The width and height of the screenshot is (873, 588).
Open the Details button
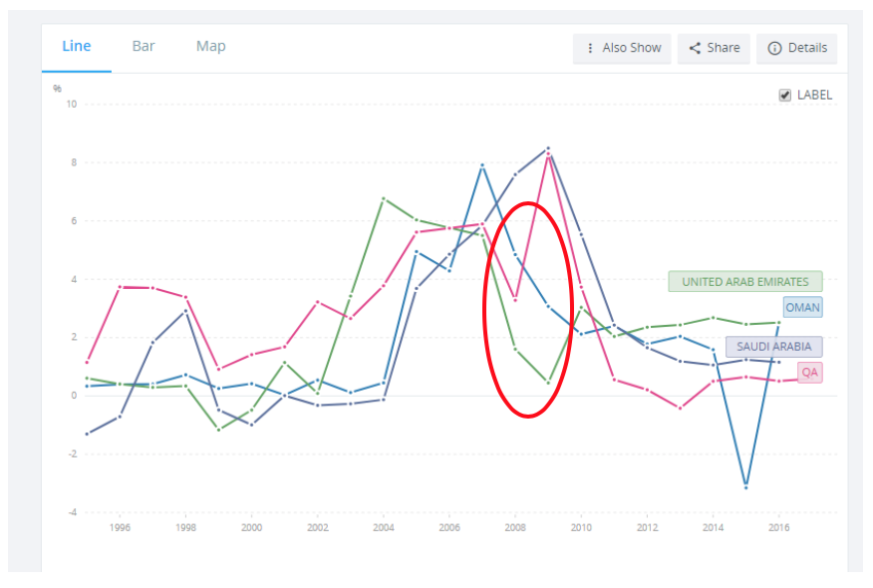796,48
